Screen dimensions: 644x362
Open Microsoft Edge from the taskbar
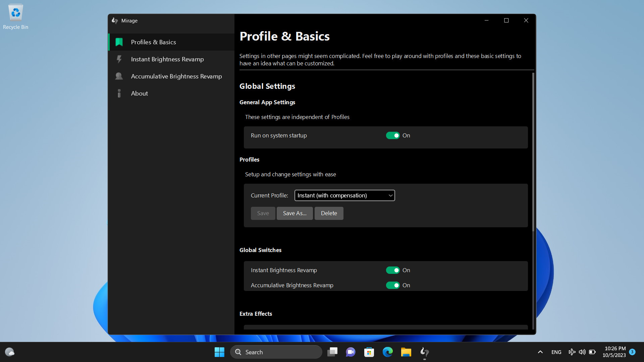click(387, 352)
